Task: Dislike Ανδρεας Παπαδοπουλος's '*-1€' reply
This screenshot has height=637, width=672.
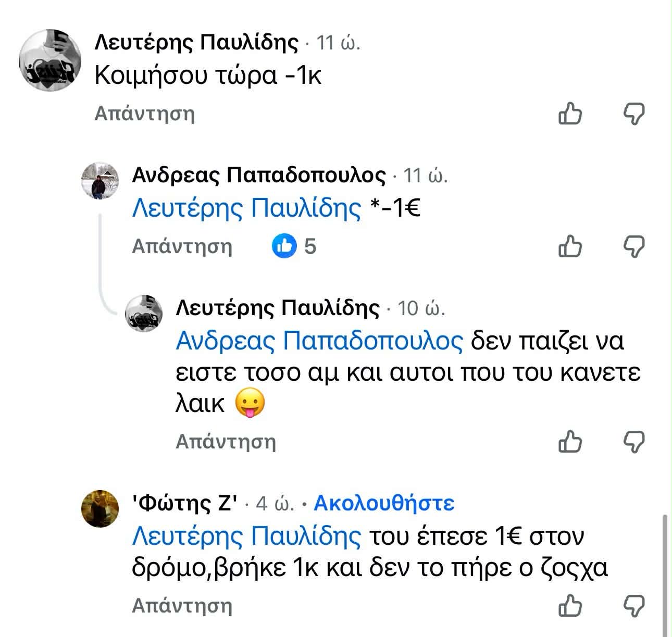Action: 634,246
